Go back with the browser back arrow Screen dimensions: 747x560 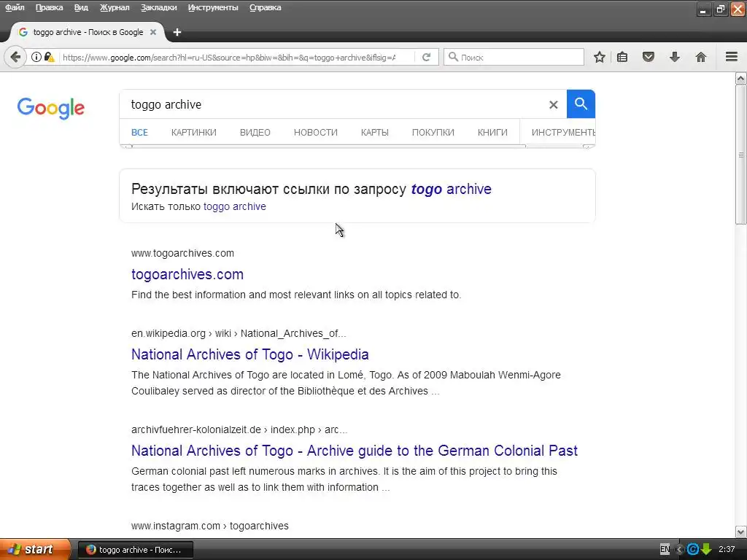[15, 57]
